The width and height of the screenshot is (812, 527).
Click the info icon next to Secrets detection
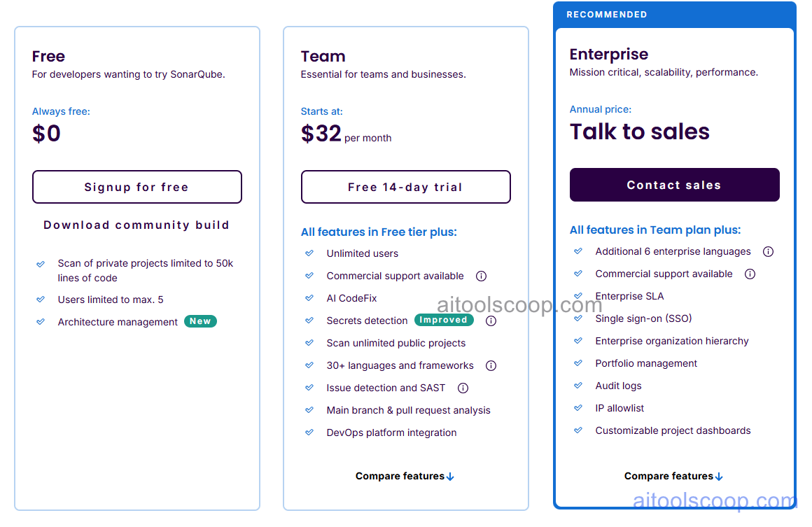(x=491, y=321)
